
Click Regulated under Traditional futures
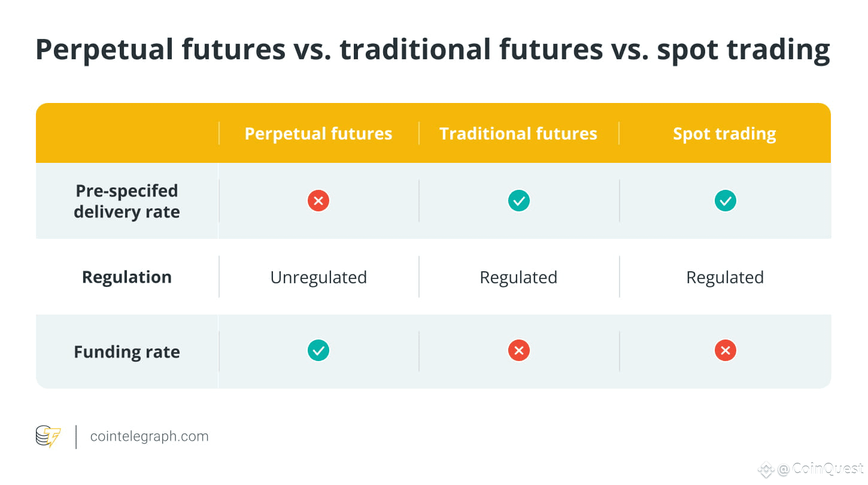(x=518, y=277)
